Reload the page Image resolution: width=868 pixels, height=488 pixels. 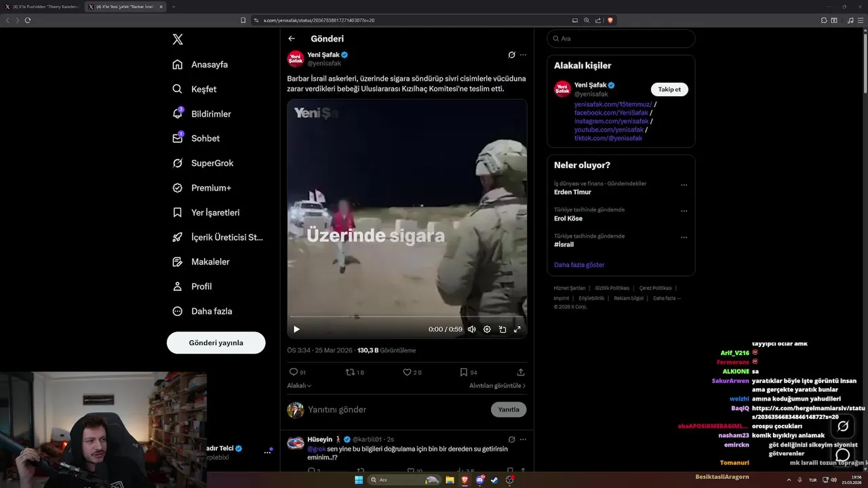[28, 20]
